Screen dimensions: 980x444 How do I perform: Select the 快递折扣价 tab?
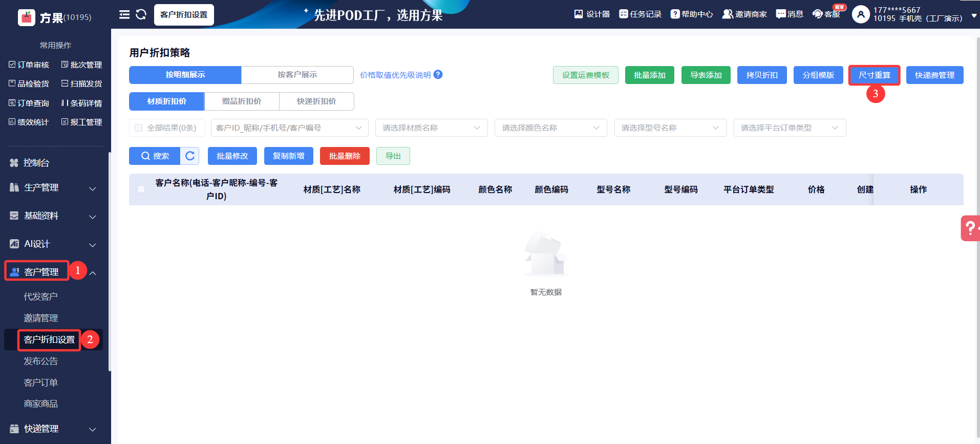(x=316, y=101)
